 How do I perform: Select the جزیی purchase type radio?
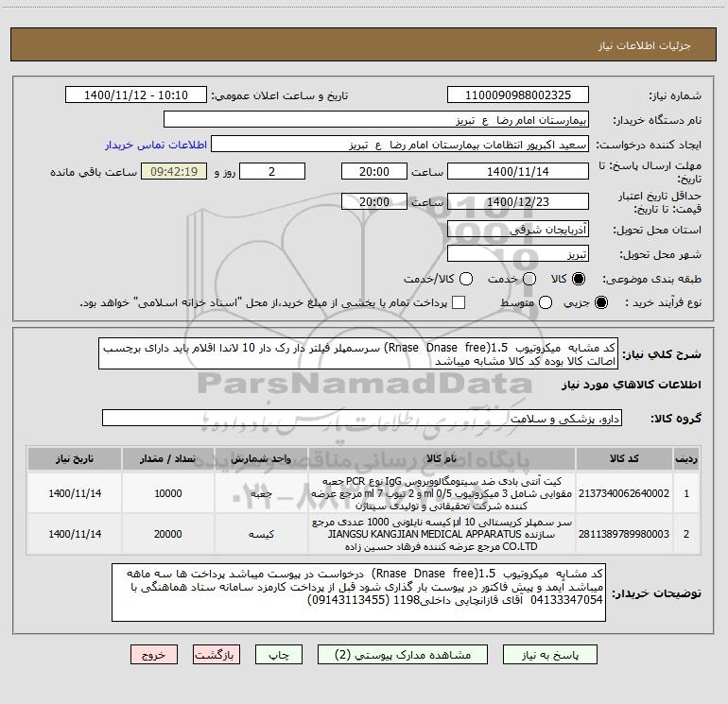[x=600, y=302]
